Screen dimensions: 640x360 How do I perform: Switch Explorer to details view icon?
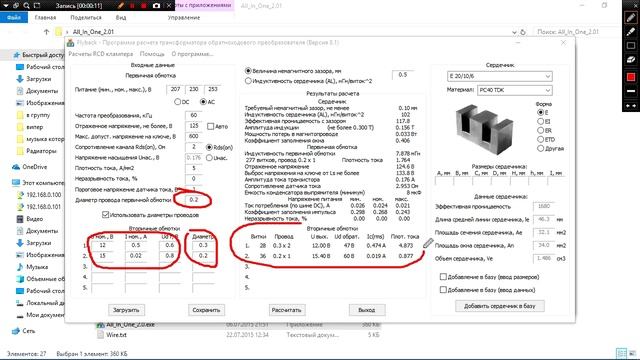coord(621,353)
